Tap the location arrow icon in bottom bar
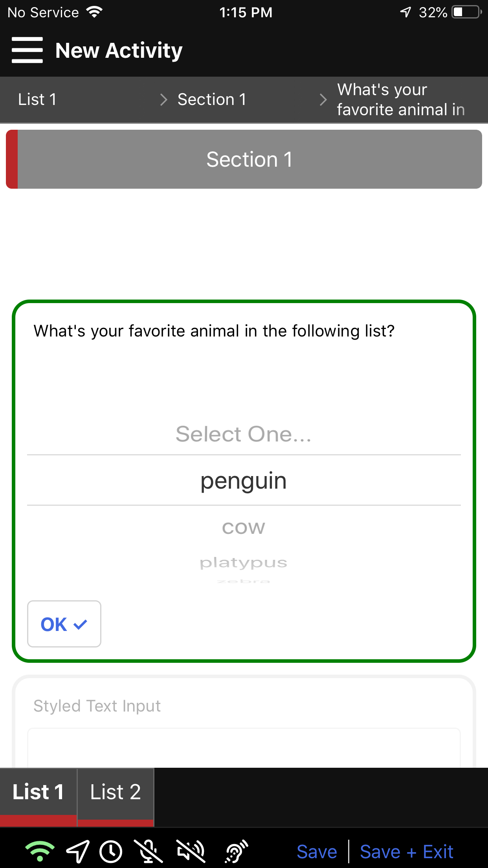This screenshot has width=488, height=868. (x=77, y=851)
